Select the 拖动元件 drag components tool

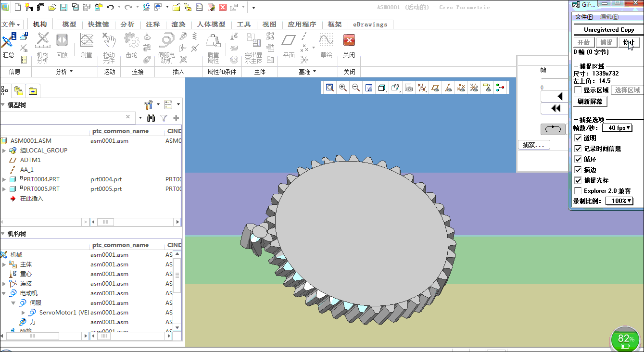pos(109,48)
